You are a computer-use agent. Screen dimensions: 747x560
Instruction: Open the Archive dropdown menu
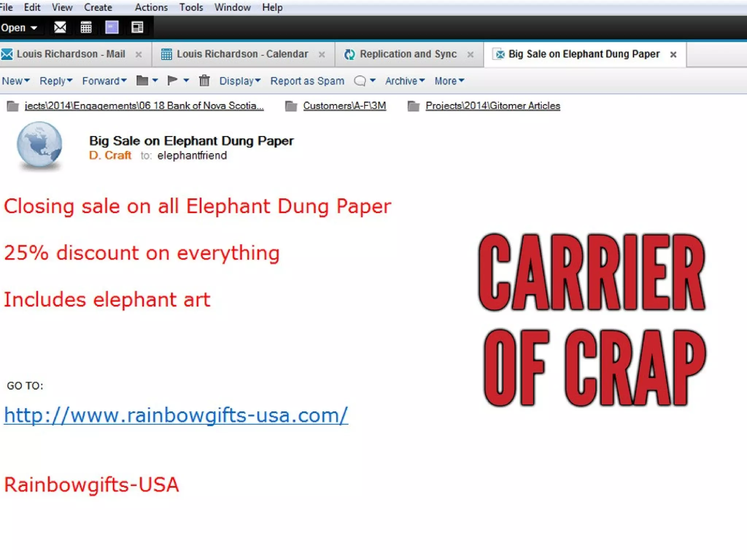pos(405,81)
